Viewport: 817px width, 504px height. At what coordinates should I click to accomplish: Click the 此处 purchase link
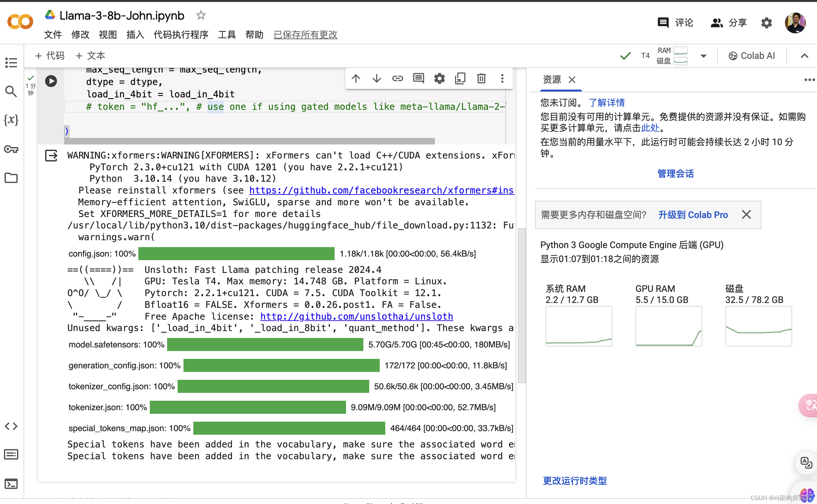650,128
